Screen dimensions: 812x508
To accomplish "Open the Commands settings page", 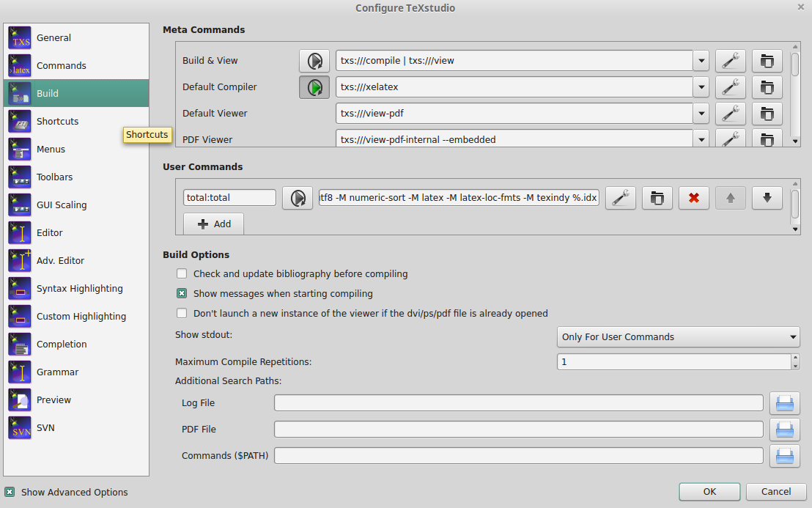I will [76, 66].
